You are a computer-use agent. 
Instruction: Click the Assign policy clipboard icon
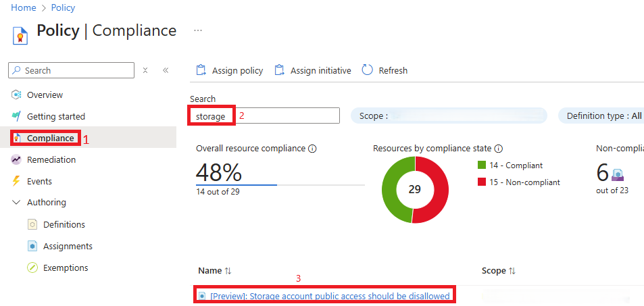pos(201,70)
